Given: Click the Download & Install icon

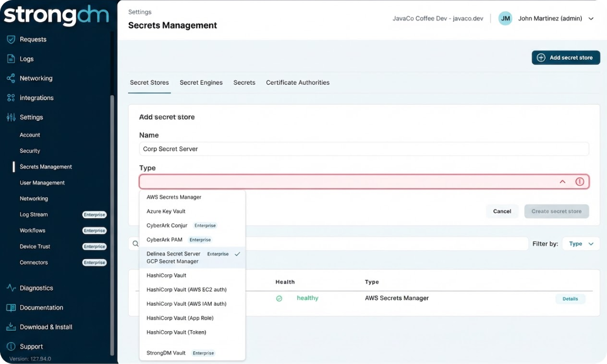Looking at the screenshot, I should click(11, 327).
